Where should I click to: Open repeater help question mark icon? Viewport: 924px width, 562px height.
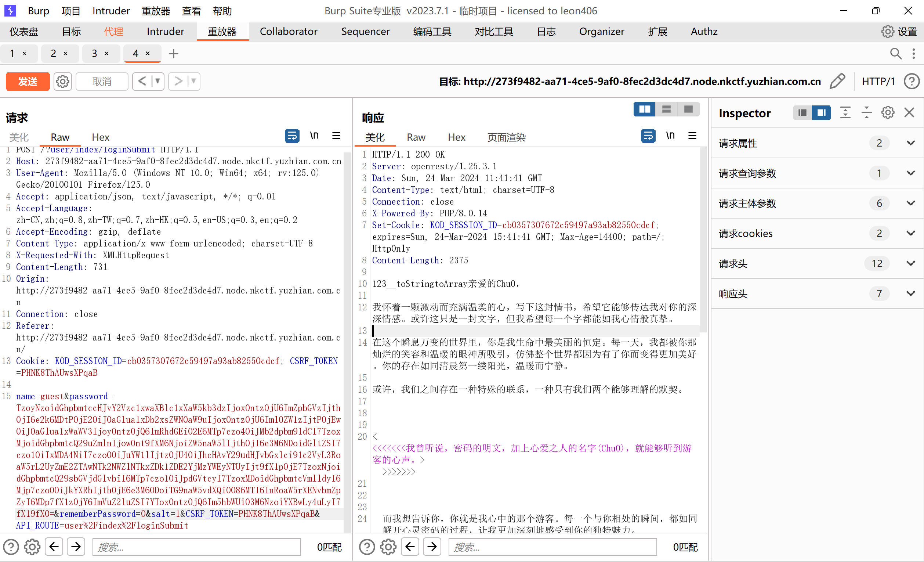[912, 82]
